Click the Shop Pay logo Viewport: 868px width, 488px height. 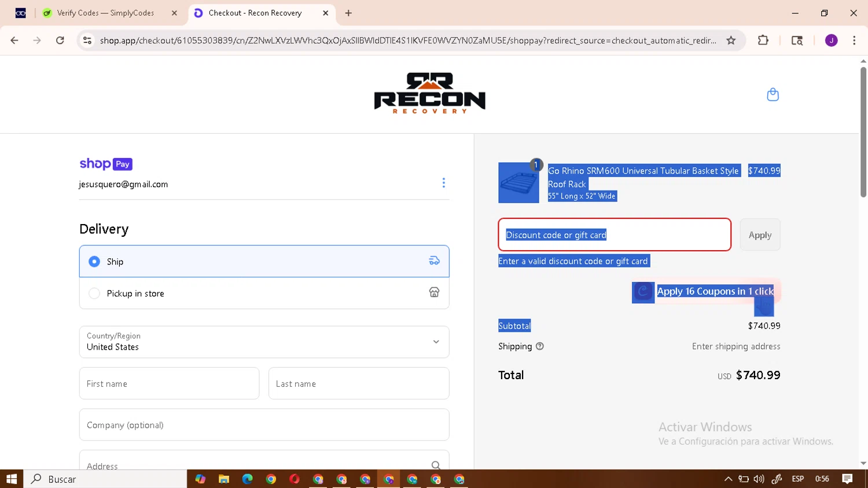coord(106,164)
